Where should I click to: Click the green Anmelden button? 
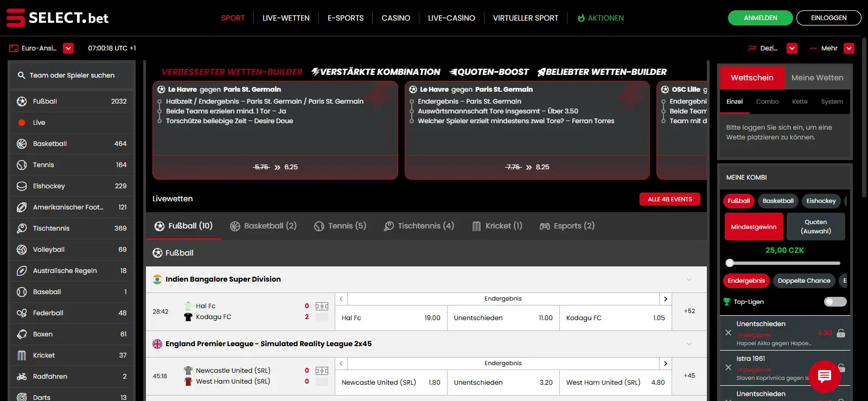[761, 18]
